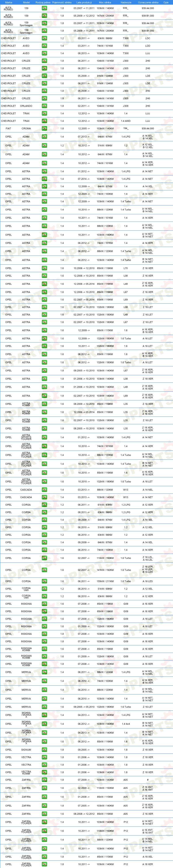Select fuel icon for Corsa 155kW / 211KM
Viewport: 173px width, 868px height.
click(44, 581)
